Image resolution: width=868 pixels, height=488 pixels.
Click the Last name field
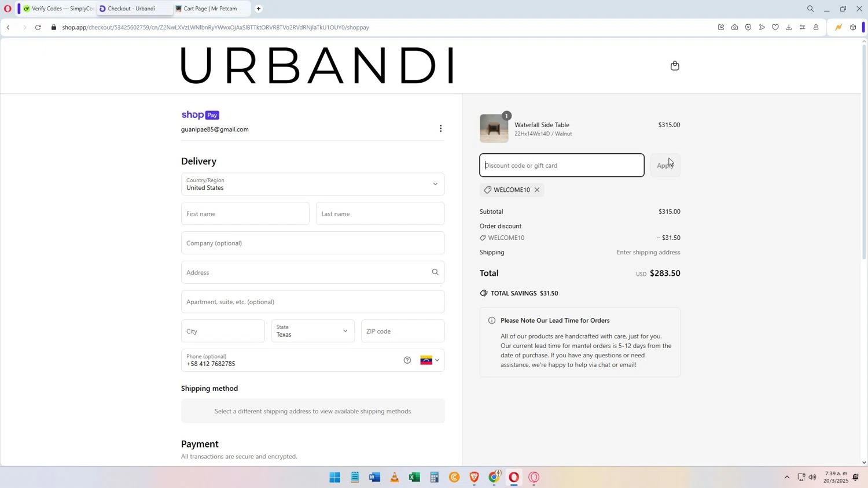pyautogui.click(x=380, y=214)
